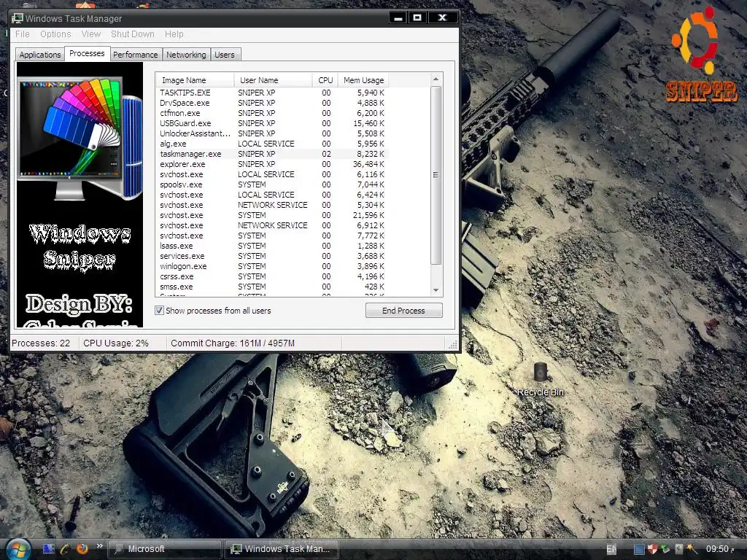Click the red shield tray icon
747x560 pixels.
pos(652,549)
